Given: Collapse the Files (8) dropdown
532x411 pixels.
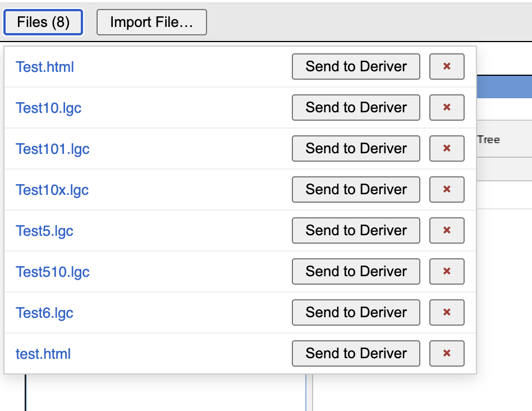Looking at the screenshot, I should pos(43,22).
